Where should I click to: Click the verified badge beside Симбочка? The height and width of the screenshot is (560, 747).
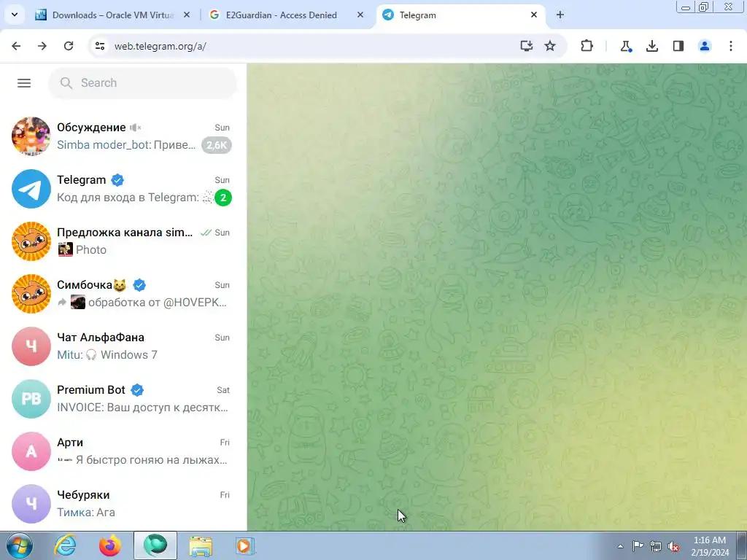139,285
